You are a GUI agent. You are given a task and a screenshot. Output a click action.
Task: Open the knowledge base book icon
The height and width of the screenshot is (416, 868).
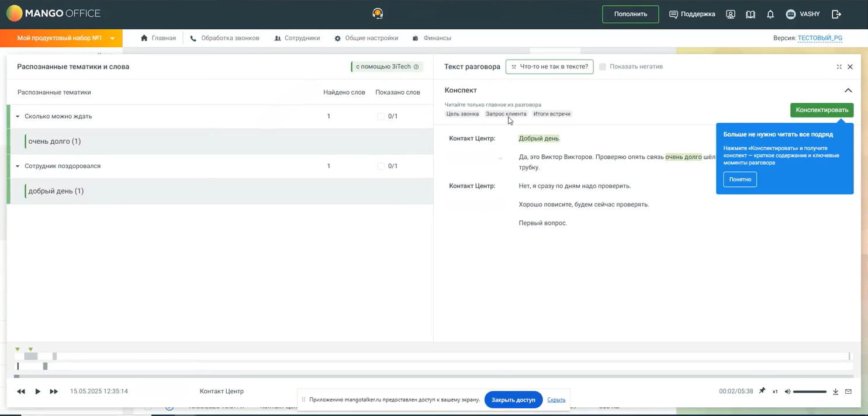tap(751, 14)
